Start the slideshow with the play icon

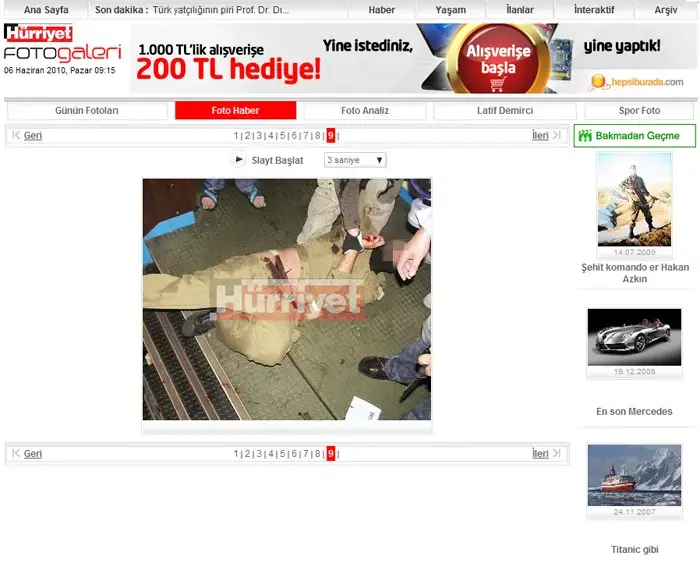click(238, 159)
